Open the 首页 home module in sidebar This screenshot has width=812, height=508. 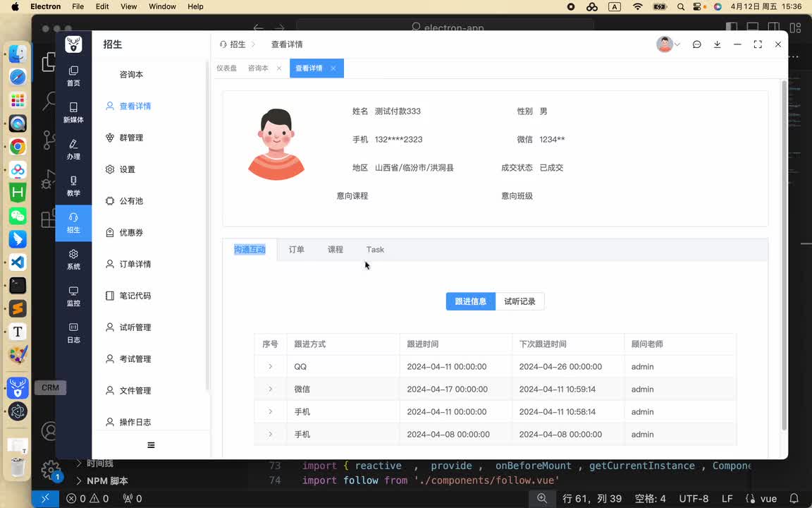(x=73, y=76)
